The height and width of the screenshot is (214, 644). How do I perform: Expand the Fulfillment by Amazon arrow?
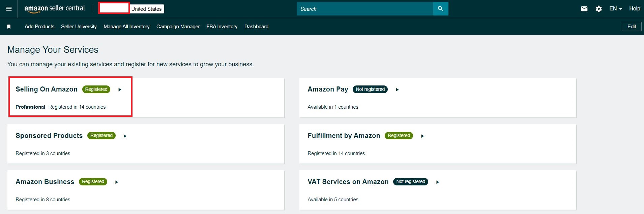(x=422, y=136)
